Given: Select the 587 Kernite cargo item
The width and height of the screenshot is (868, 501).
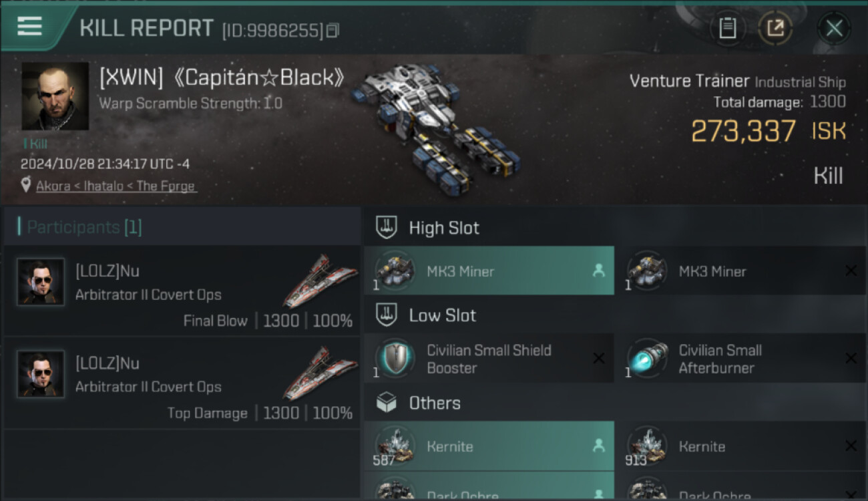Looking at the screenshot, I should [x=489, y=446].
